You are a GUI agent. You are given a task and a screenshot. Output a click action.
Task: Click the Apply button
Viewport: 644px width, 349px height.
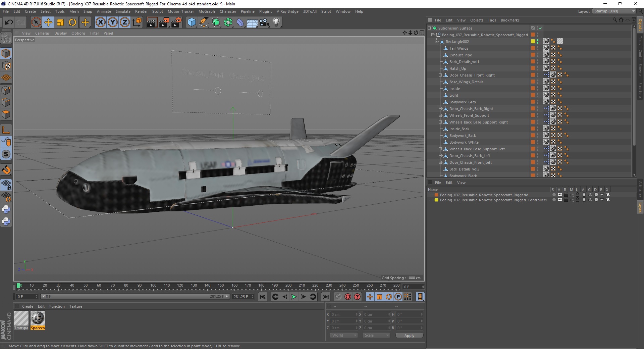tap(409, 335)
